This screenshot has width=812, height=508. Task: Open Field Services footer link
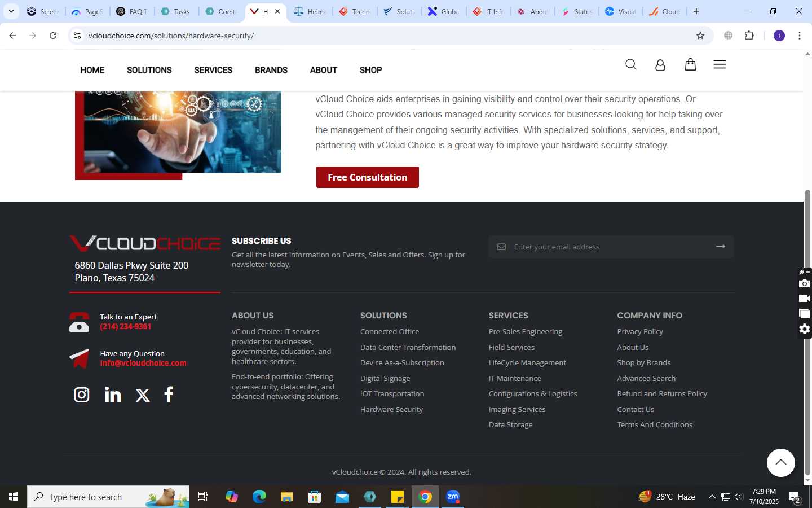511,347
